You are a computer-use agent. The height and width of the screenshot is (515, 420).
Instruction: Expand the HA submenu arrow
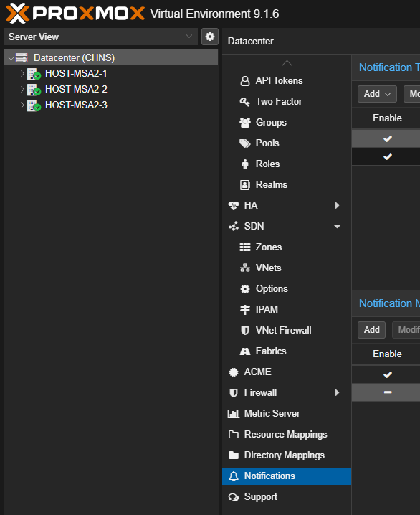coord(337,206)
